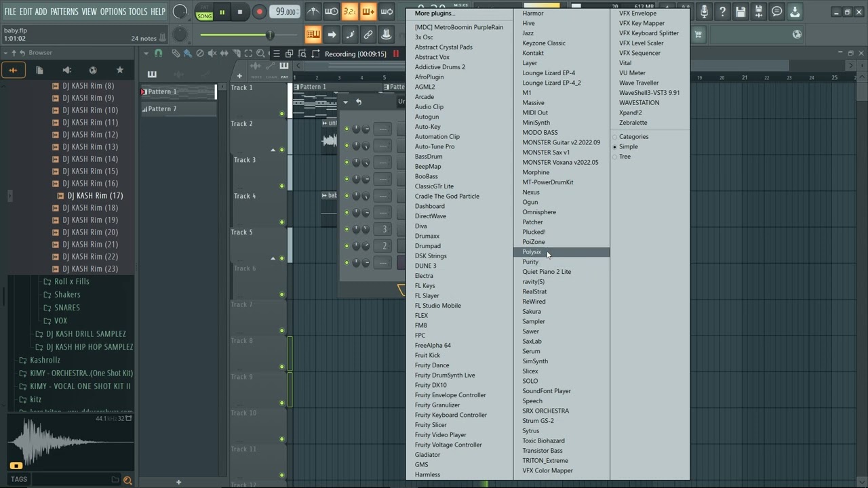Choose Polysix from the plugin list

click(x=561, y=252)
